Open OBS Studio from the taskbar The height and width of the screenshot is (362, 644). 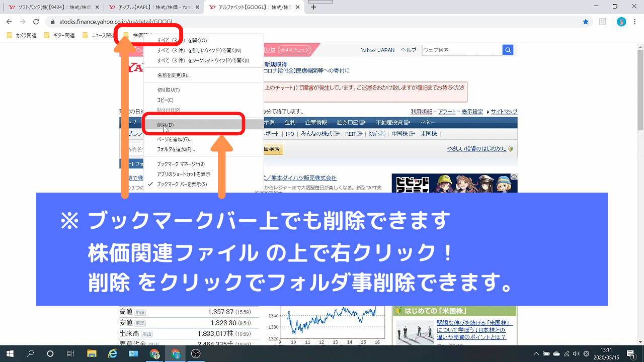(x=196, y=353)
